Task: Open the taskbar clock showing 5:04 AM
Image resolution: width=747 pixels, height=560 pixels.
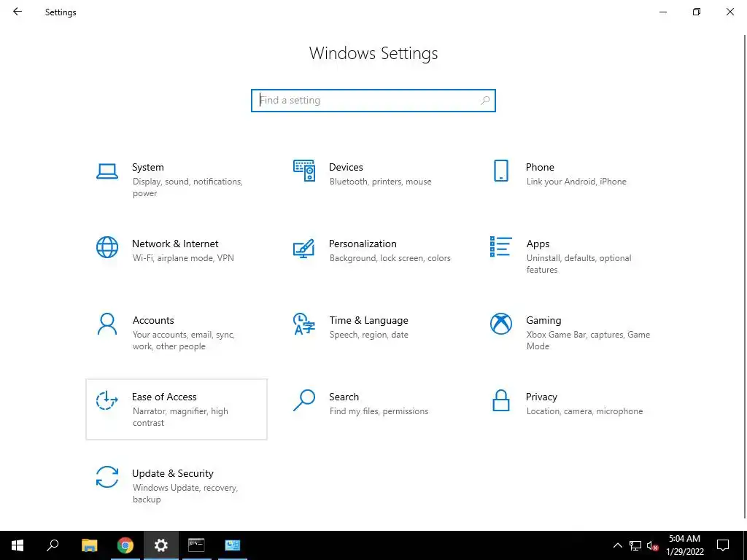Action: 684,545
